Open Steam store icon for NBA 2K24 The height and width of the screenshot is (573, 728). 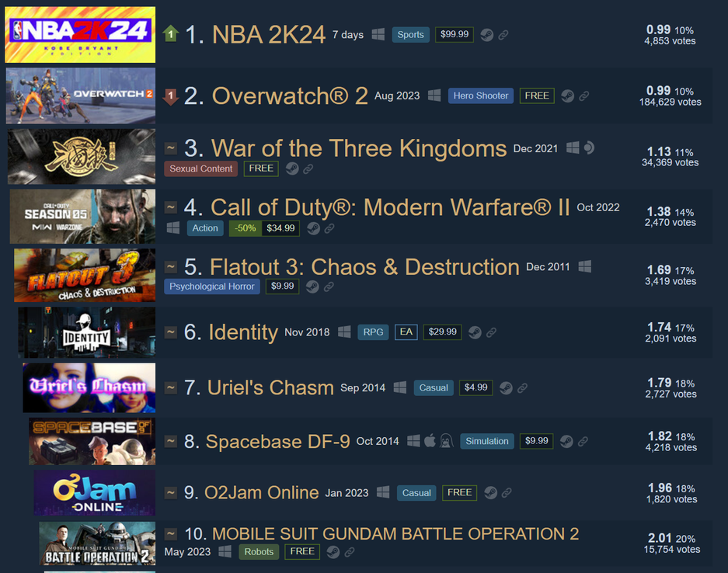tap(486, 35)
